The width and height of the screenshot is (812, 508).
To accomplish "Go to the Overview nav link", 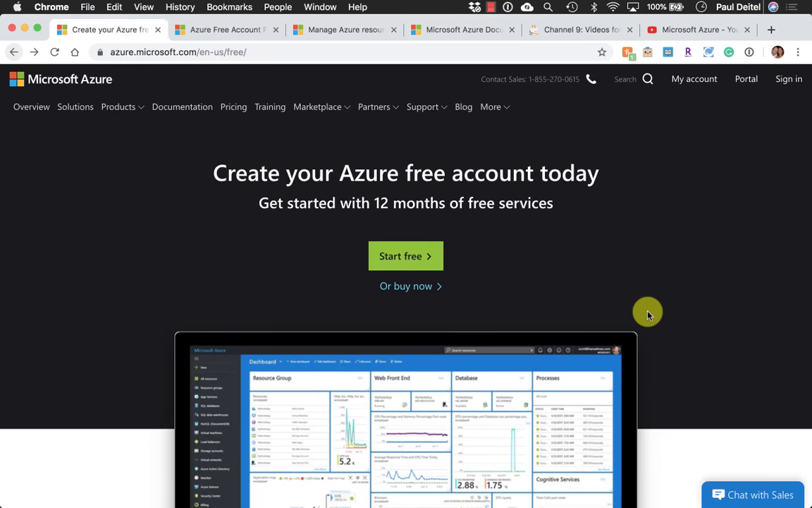I will [32, 107].
